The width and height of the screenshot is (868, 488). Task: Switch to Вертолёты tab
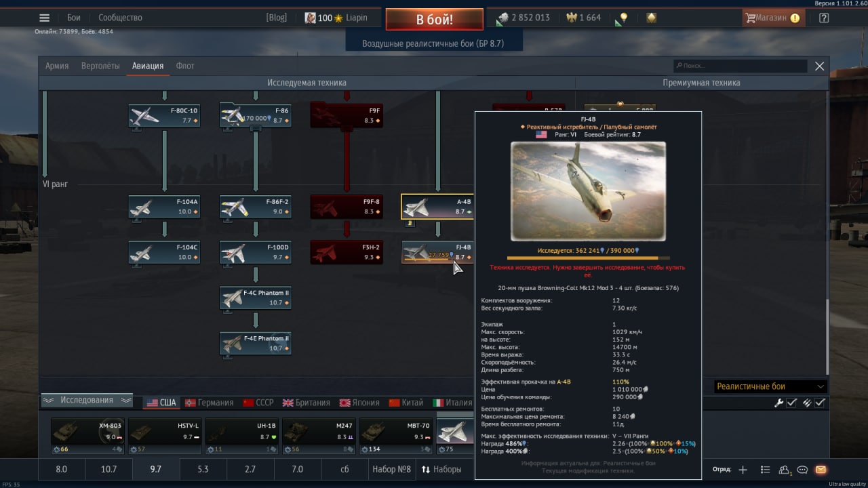[x=100, y=66]
